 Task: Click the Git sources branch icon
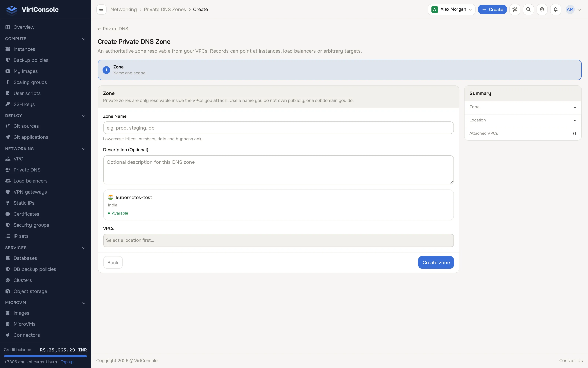coord(8,126)
